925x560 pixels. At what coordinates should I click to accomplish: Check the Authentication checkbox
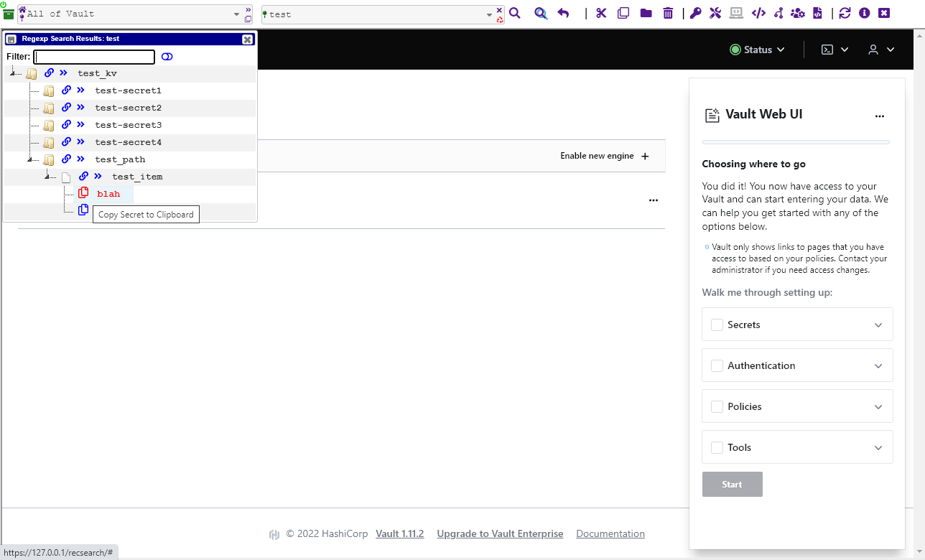[717, 365]
